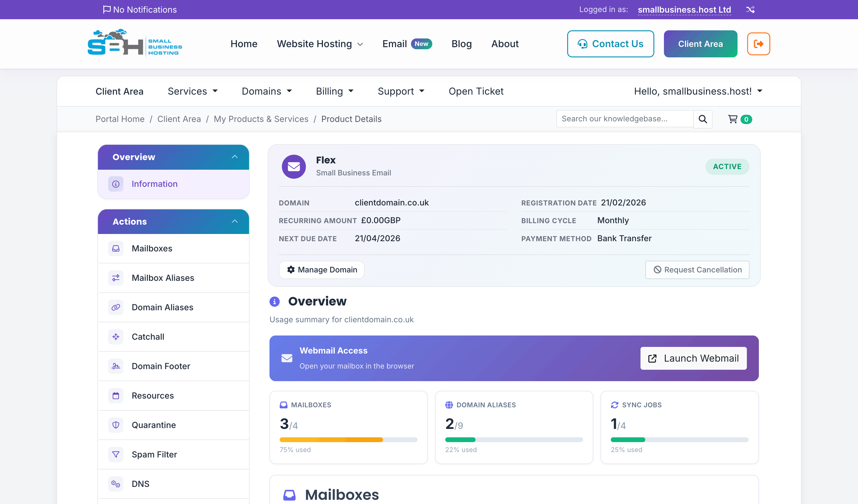The image size is (858, 504).
Task: Click the notifications flag icon
Action: click(107, 9)
